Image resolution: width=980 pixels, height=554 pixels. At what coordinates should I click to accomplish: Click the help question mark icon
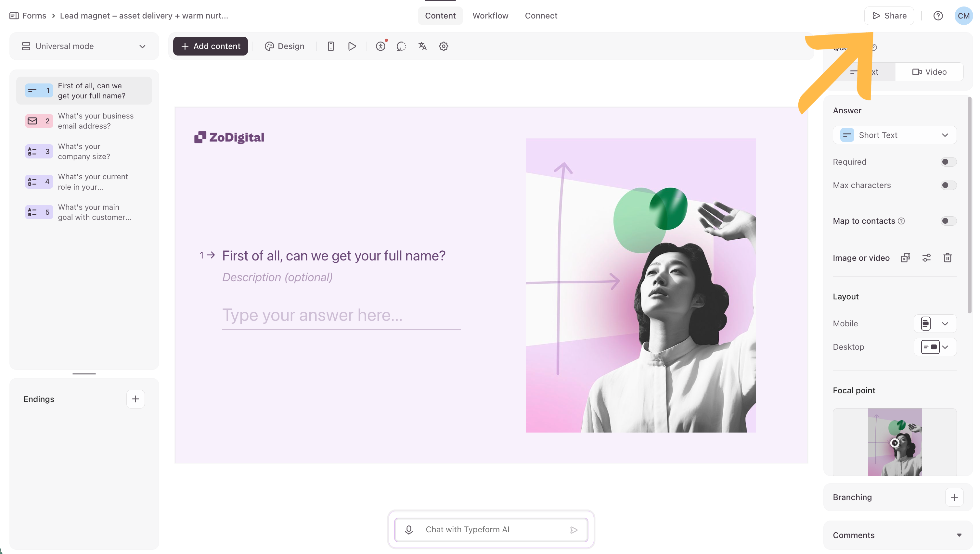point(938,16)
